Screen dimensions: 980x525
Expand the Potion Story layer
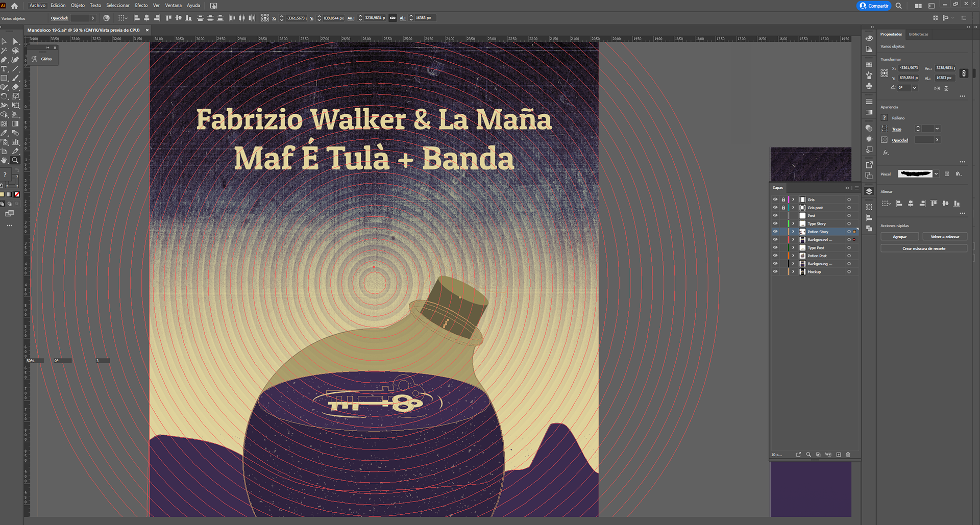pos(793,232)
